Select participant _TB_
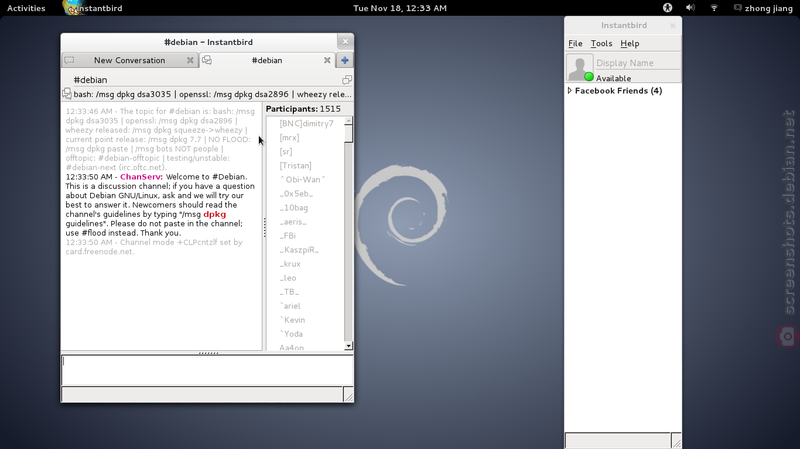Screen dimensions: 800x449 [289, 292]
